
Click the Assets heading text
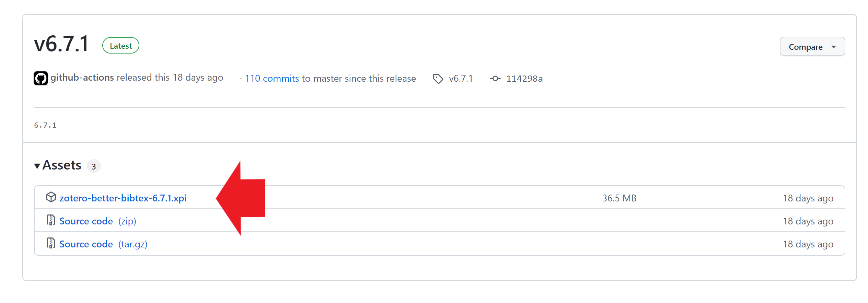coord(62,165)
